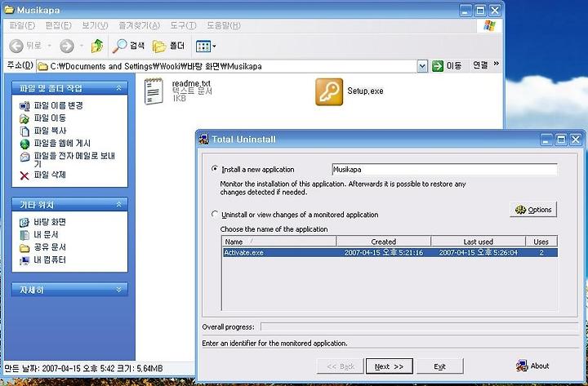Click the green Go arrow (이동)
588x386 pixels.
pyautogui.click(x=437, y=66)
